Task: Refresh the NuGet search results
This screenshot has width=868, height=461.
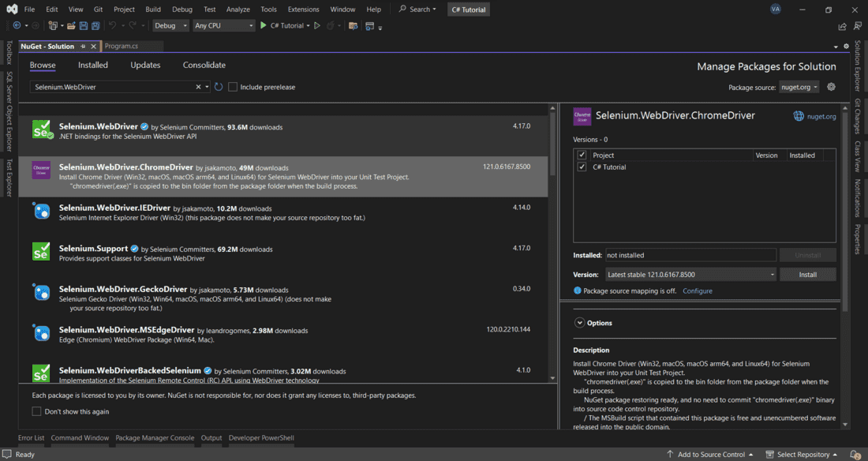Action: click(219, 87)
